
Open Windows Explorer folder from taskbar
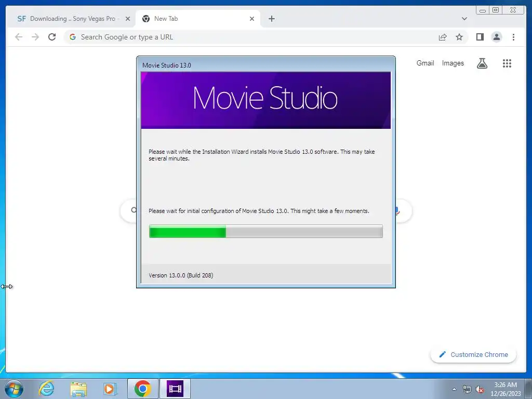pyautogui.click(x=78, y=389)
